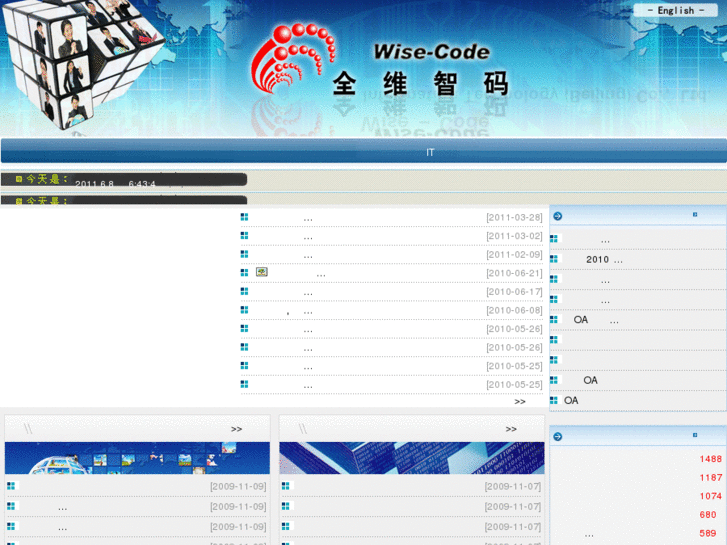Click the round arrow icon above the red numbers list
The image size is (727, 545).
[x=558, y=436]
